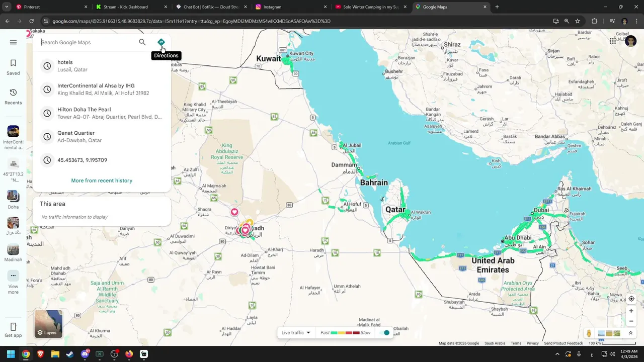The image size is (644, 362).
Task: Click the pink heart saved-place marker
Action: 234,212
